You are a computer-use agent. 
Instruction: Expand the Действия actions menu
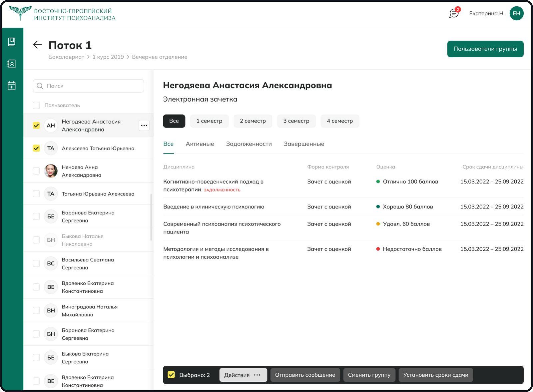tap(243, 375)
